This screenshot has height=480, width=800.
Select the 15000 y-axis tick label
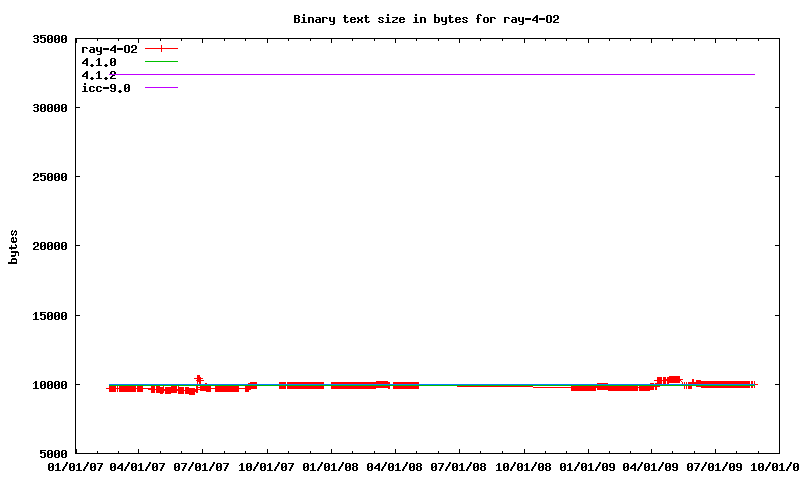[46, 316]
